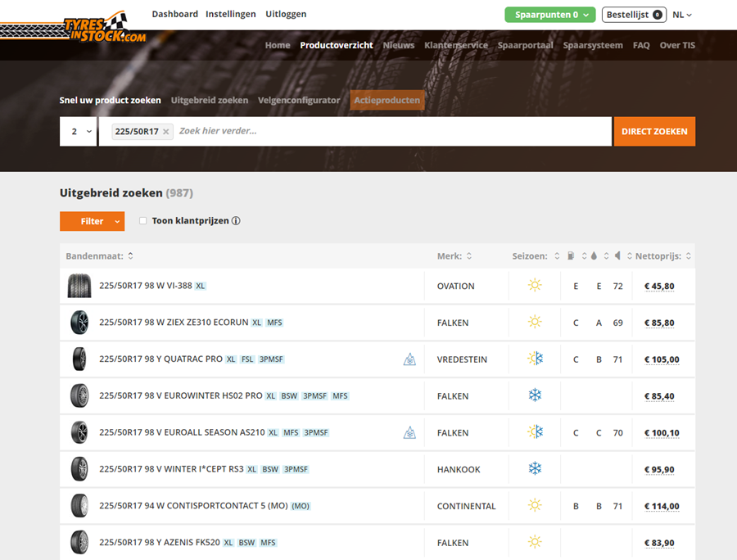Click the info icon beside Toon klantprijzen
The width and height of the screenshot is (737, 560).
click(236, 221)
